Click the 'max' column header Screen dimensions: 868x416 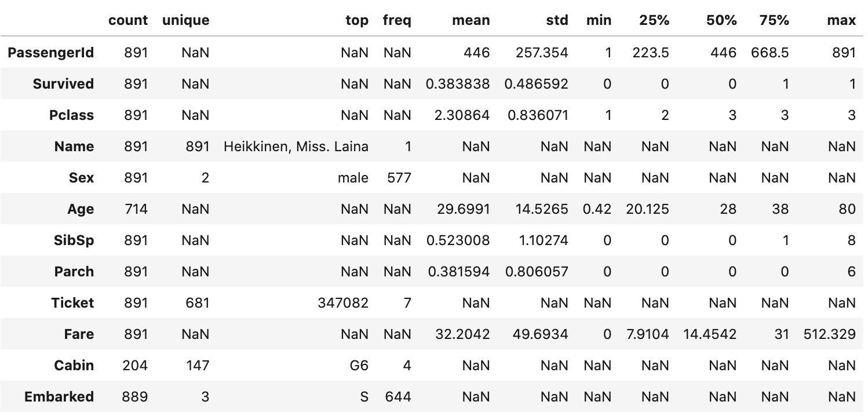tap(841, 20)
